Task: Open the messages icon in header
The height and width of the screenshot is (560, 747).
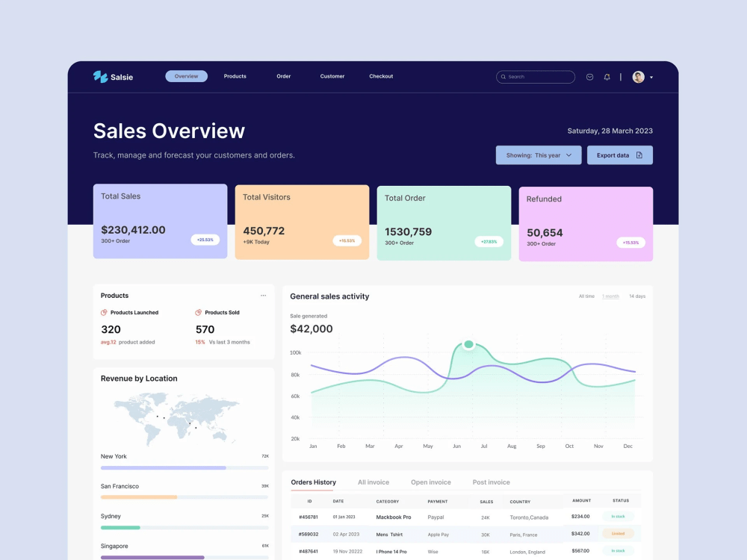Action: click(590, 77)
